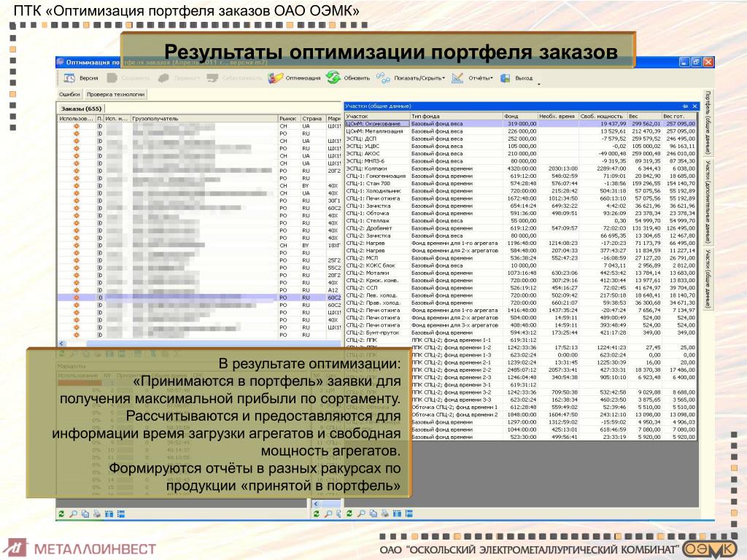Select row СПЦ-1: Стан 700

click(520, 183)
